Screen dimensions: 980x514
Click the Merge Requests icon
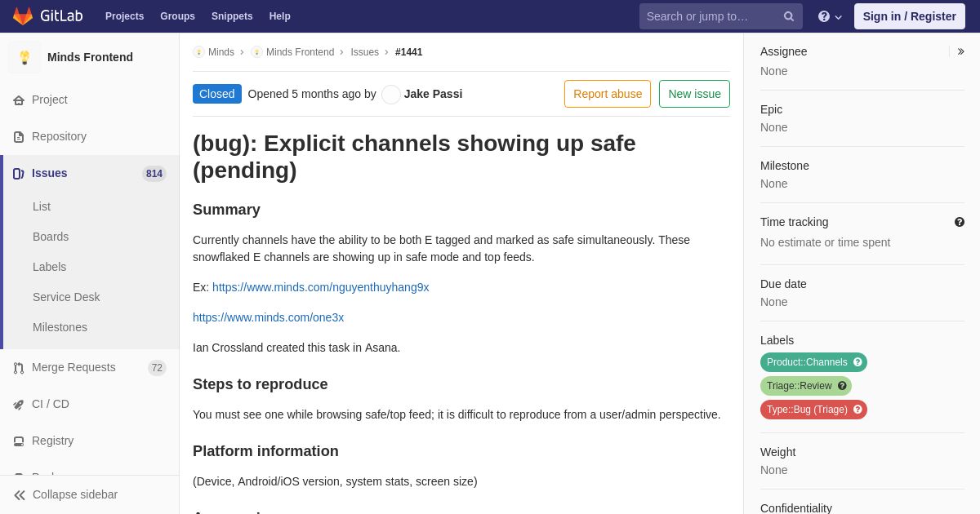19,368
